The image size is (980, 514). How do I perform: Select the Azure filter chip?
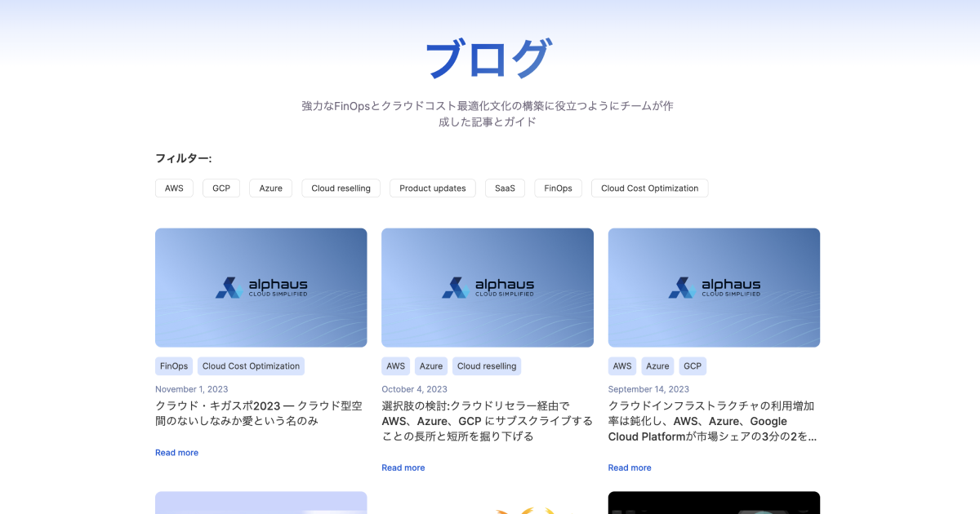[270, 188]
